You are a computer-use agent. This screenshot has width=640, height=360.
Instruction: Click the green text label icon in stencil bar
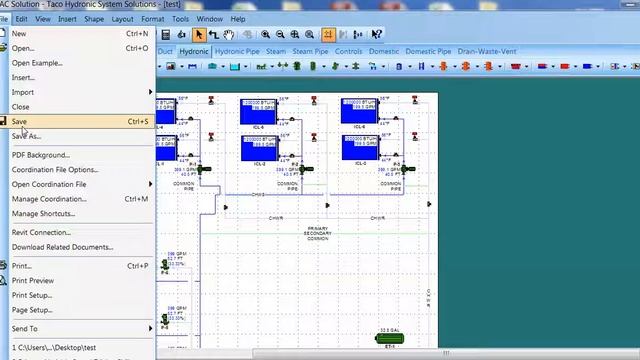coord(261,67)
